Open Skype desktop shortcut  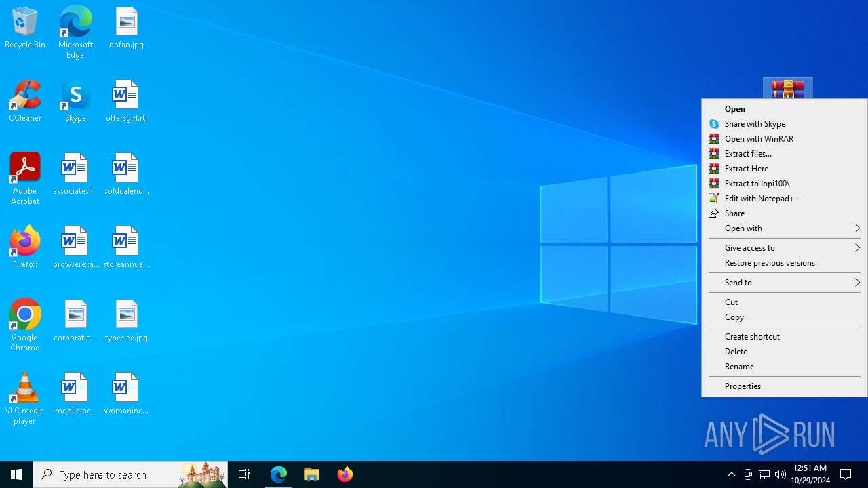[x=75, y=102]
